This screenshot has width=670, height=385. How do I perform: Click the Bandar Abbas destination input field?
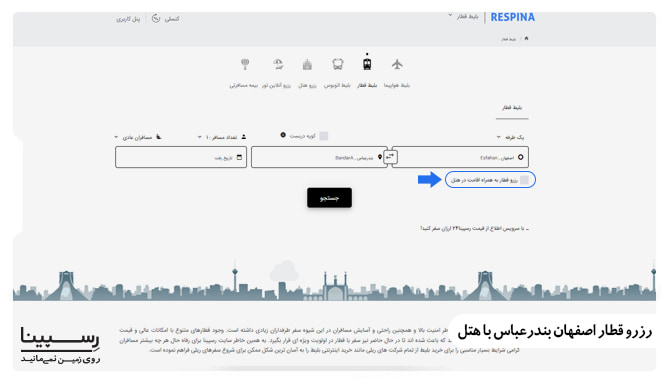(x=319, y=157)
